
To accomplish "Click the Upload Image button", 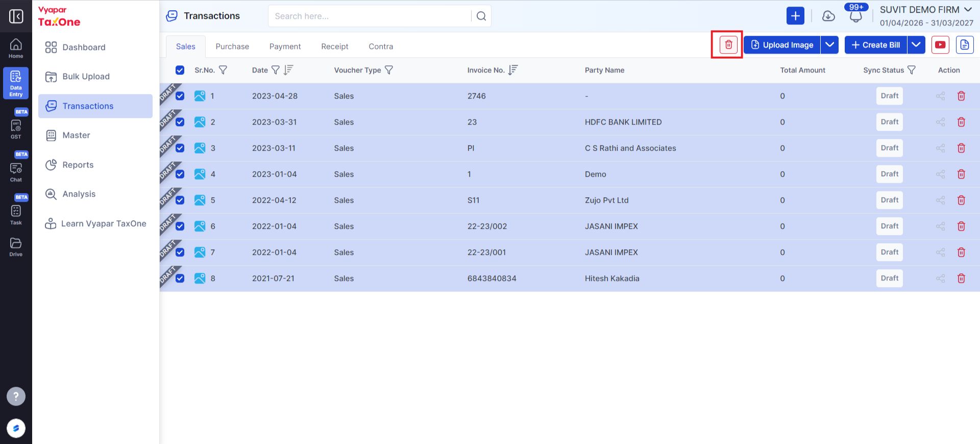I will click(782, 45).
